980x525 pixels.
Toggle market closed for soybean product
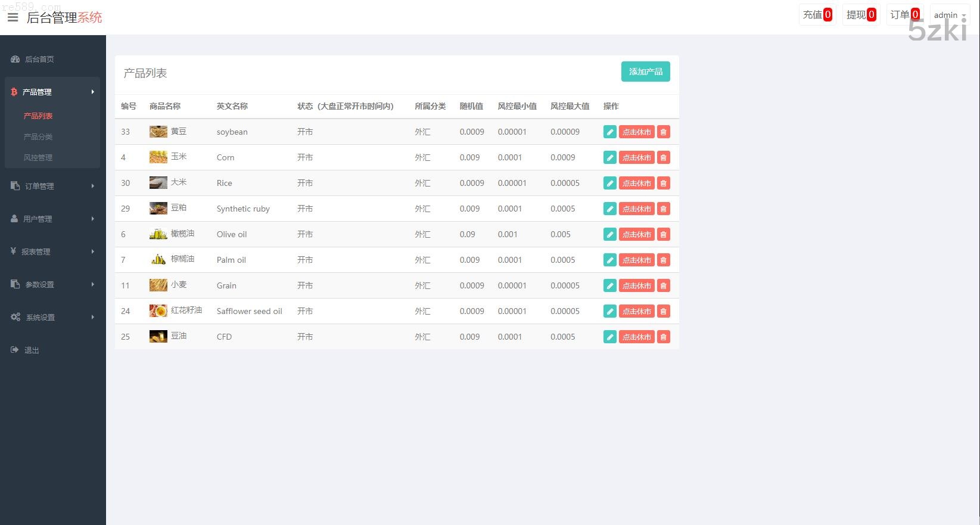click(636, 132)
